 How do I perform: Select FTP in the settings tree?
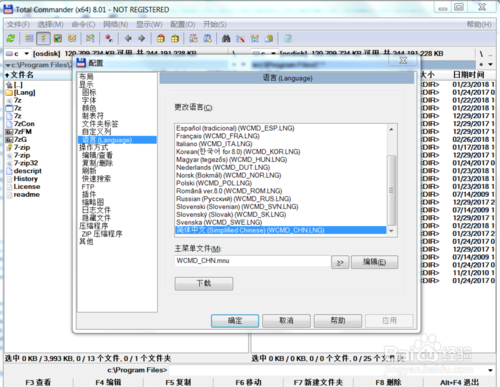point(88,187)
